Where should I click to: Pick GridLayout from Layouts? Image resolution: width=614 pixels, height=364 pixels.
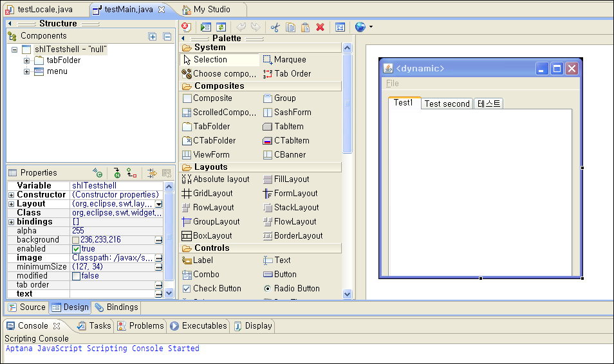point(207,194)
